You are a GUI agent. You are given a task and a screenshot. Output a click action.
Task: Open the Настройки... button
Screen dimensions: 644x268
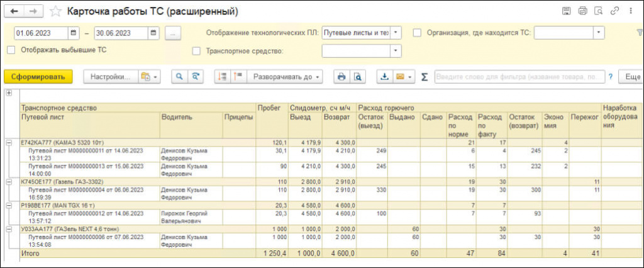[x=111, y=77]
